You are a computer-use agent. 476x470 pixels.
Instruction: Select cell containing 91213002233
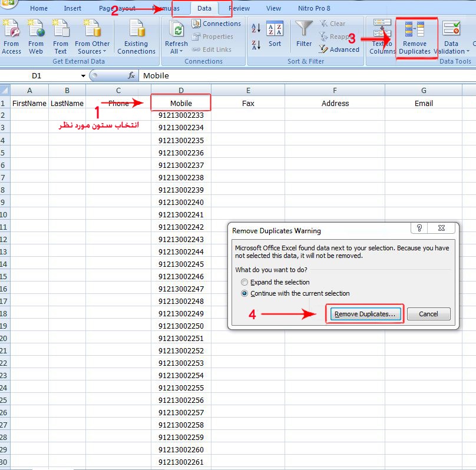181,115
